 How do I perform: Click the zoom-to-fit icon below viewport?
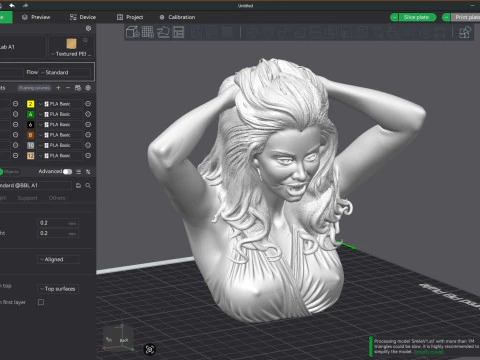coord(150,349)
